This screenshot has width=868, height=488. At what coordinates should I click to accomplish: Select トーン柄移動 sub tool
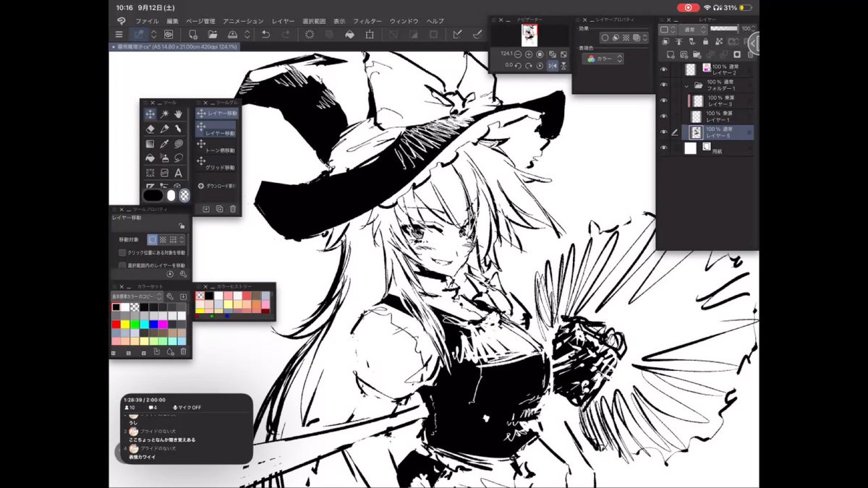(216, 147)
